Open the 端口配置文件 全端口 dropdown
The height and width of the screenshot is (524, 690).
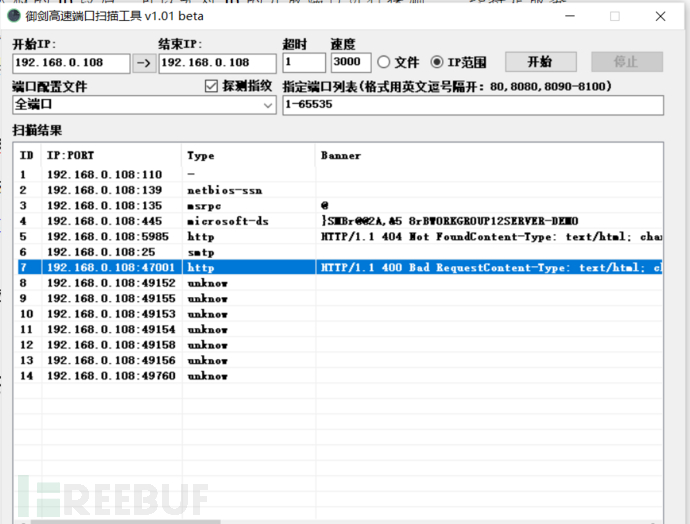pyautogui.click(x=144, y=105)
